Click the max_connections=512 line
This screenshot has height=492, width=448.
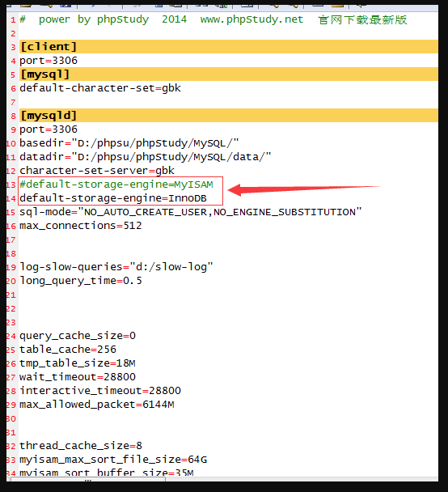point(81,226)
